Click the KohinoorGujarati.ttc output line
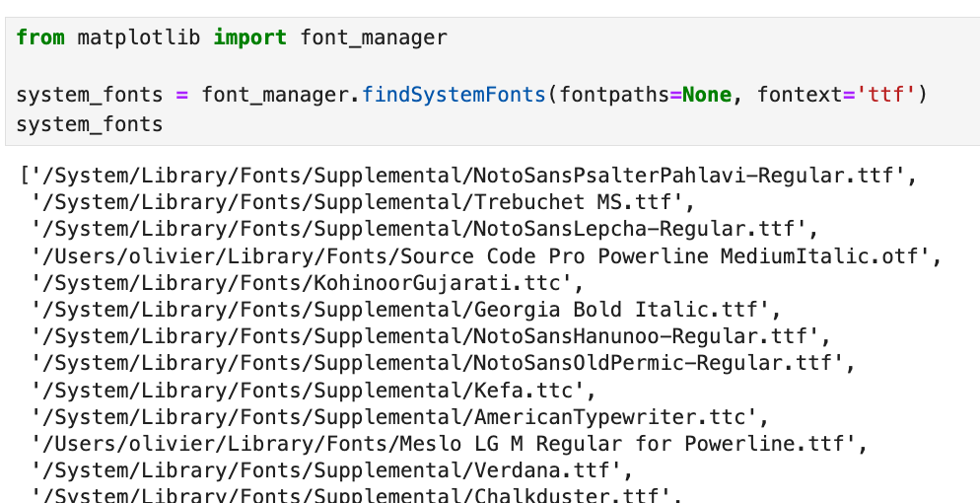 pos(309,283)
